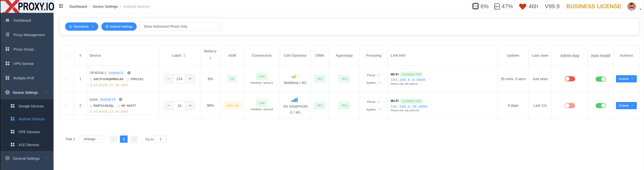Click the info icon next to Android 11
Image resolution: width=644 pixels, height=170 pixels.
click(x=129, y=73)
